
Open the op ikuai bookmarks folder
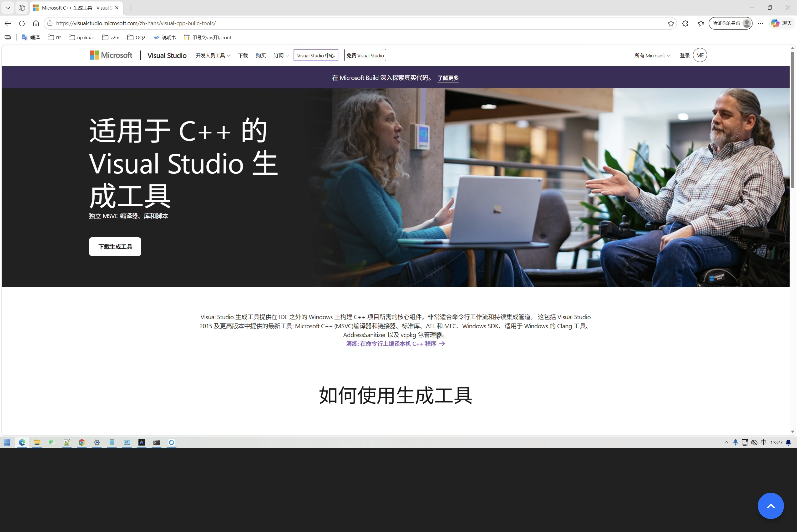81,37
